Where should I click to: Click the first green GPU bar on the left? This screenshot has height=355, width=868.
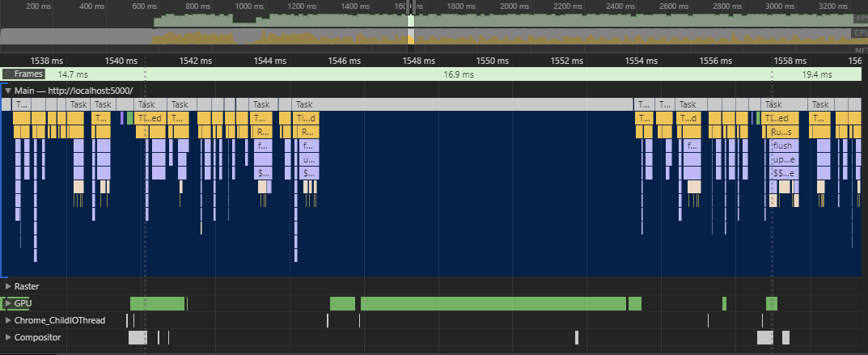pyautogui.click(x=157, y=303)
